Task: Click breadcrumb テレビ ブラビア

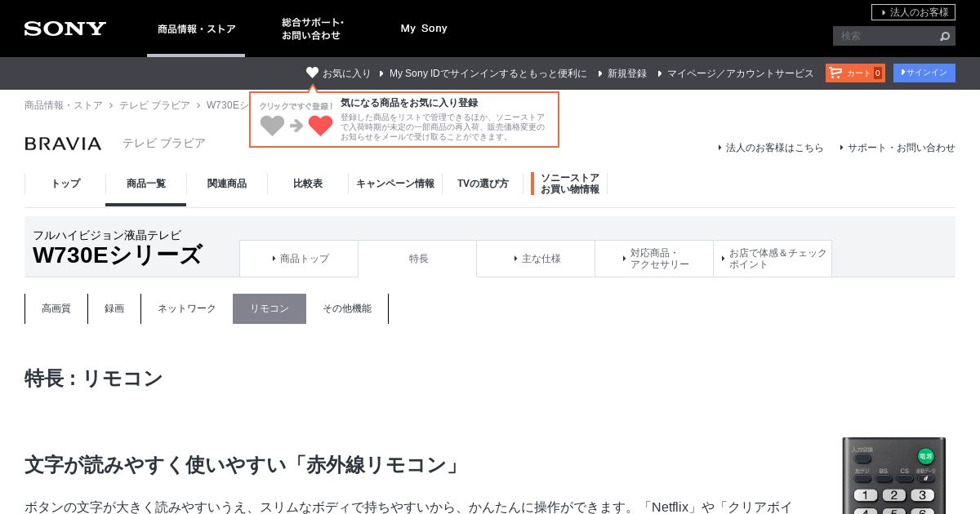Action: (154, 105)
